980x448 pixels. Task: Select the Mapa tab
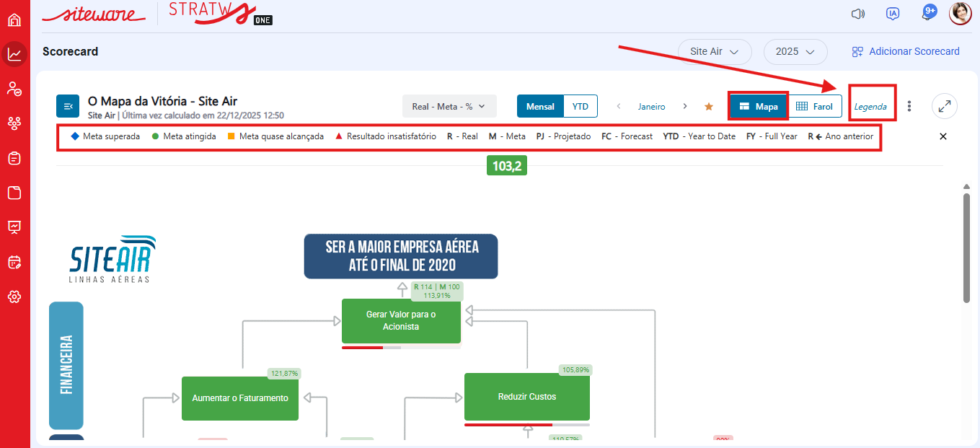(x=758, y=106)
